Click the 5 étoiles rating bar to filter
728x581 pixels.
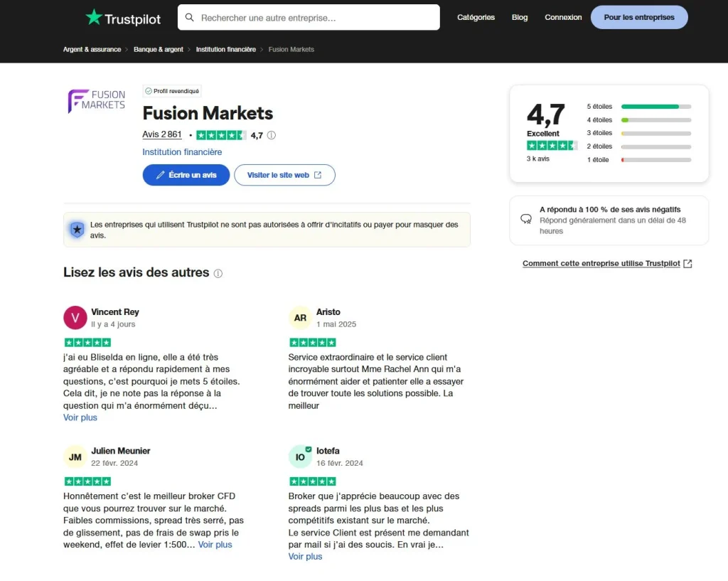(x=655, y=105)
